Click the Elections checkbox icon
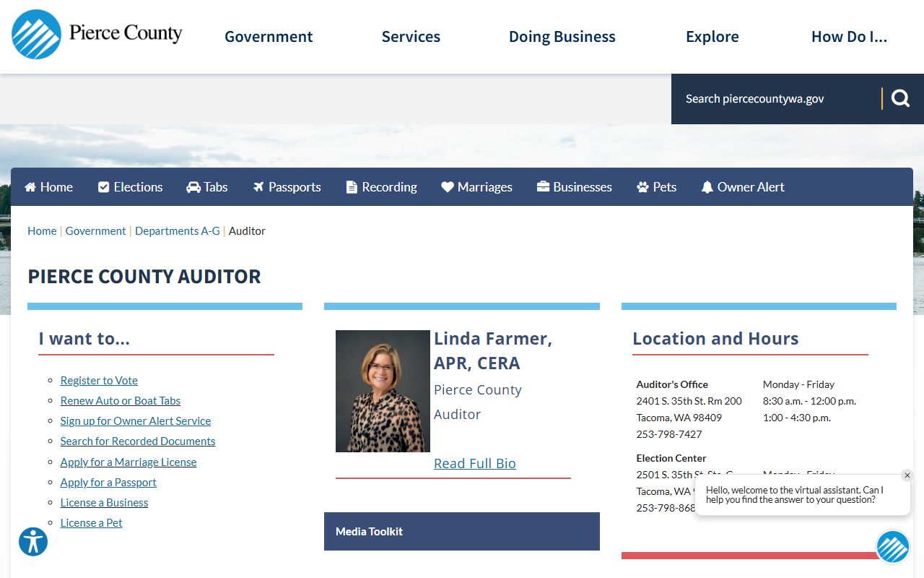This screenshot has height=578, width=924. pyautogui.click(x=103, y=187)
